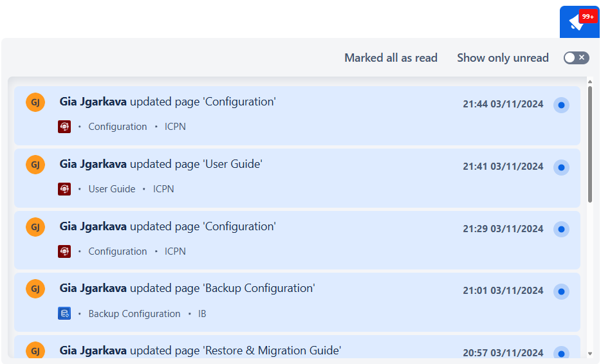Image resolution: width=601 pixels, height=364 pixels.
Task: Click timestamp 21:01 03/11/2024
Action: tap(503, 291)
